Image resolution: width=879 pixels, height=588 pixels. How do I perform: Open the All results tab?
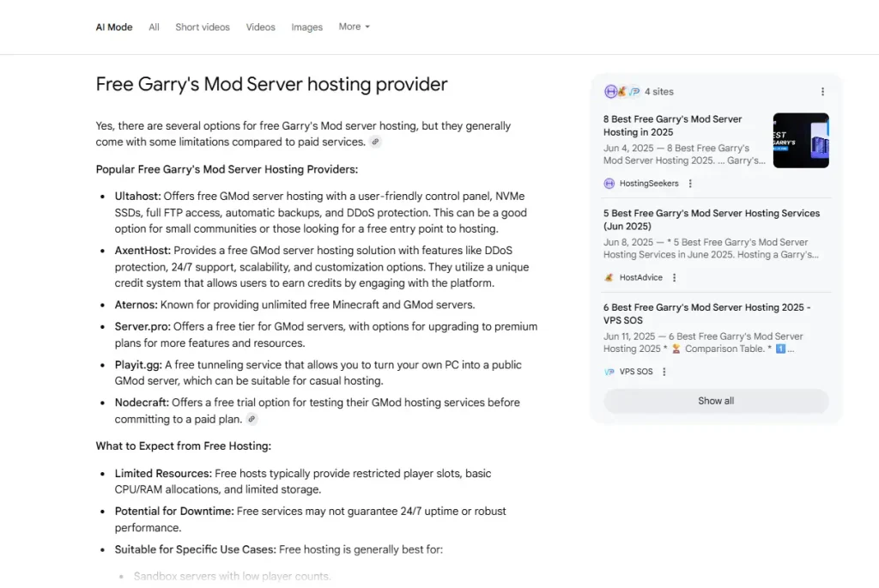pyautogui.click(x=154, y=27)
